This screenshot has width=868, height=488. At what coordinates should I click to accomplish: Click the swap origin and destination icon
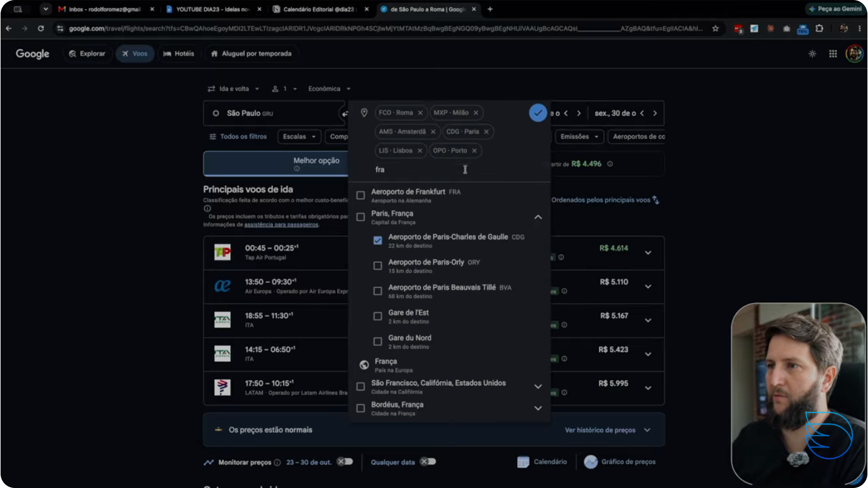pyautogui.click(x=344, y=114)
